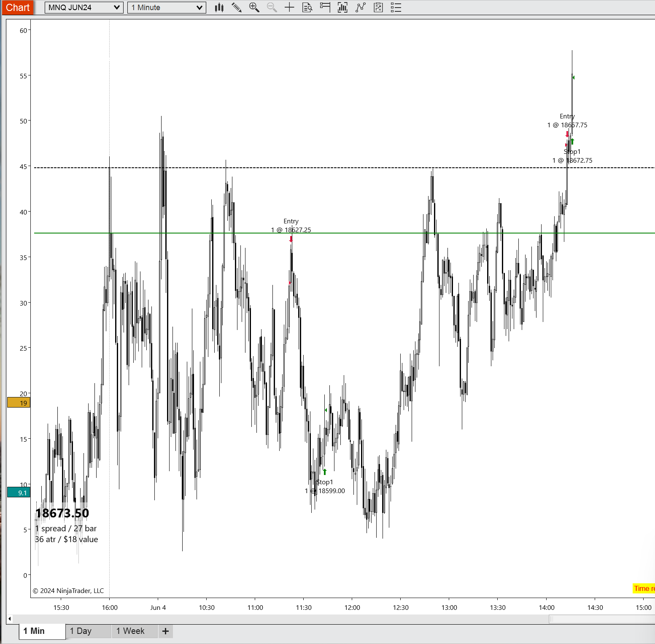This screenshot has height=644, width=655.
Task: Click the horizontal scrollbar left arrow
Action: 10,619
